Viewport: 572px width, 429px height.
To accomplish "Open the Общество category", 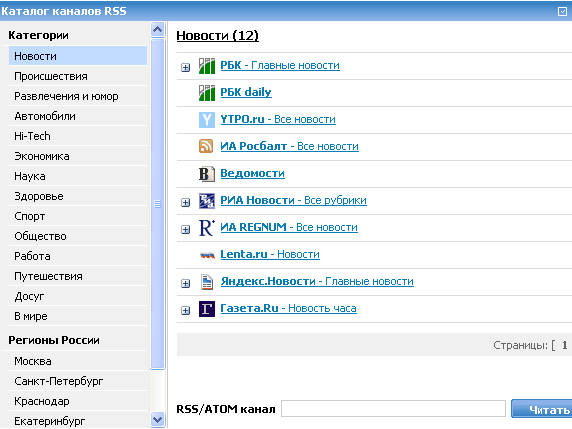I will tap(78, 236).
